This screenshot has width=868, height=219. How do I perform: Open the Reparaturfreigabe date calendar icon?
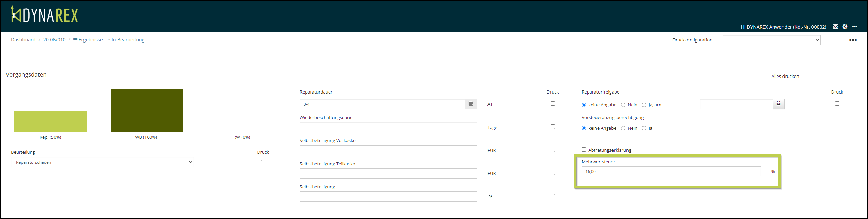(x=778, y=104)
